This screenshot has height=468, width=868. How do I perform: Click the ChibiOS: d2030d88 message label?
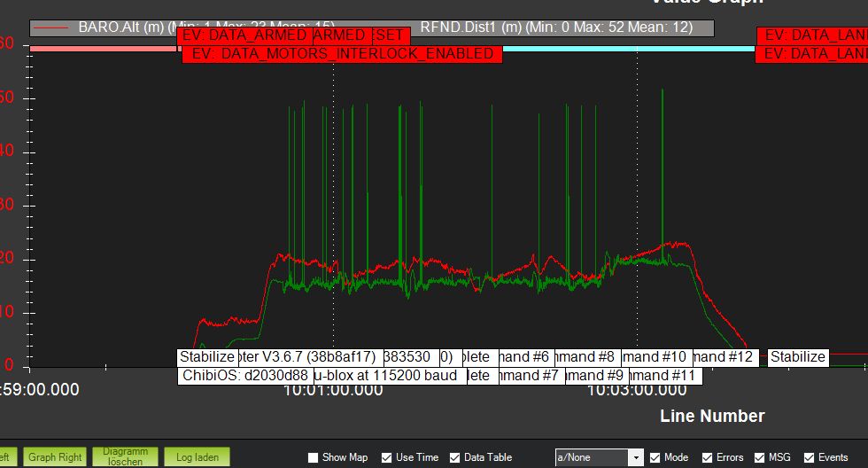245,376
